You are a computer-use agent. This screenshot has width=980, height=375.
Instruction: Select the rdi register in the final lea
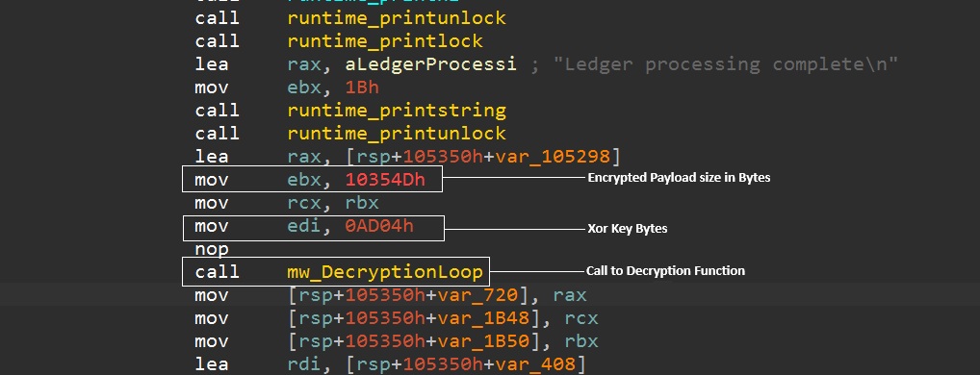point(304,364)
